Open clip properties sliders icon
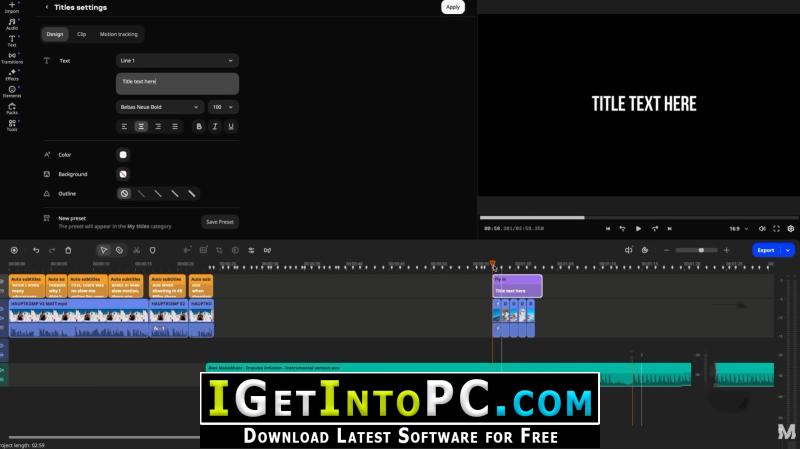Screen dimensions: 800x449 (x=251, y=250)
